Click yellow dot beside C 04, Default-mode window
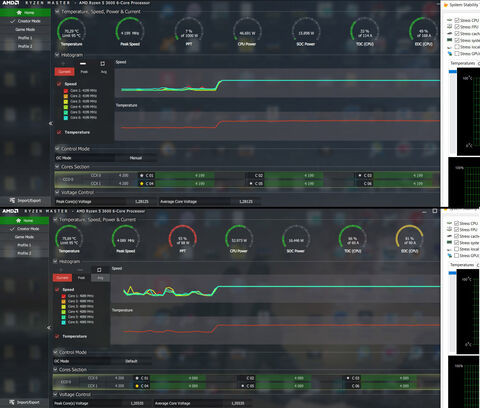The image size is (480, 408). pos(137,386)
